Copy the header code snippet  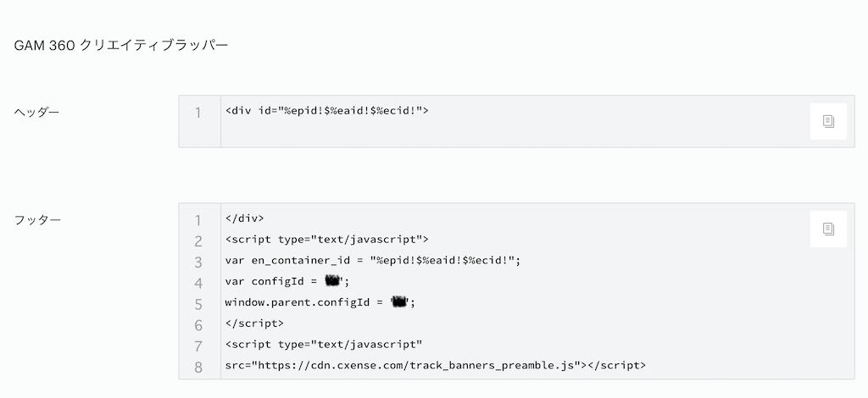(828, 121)
